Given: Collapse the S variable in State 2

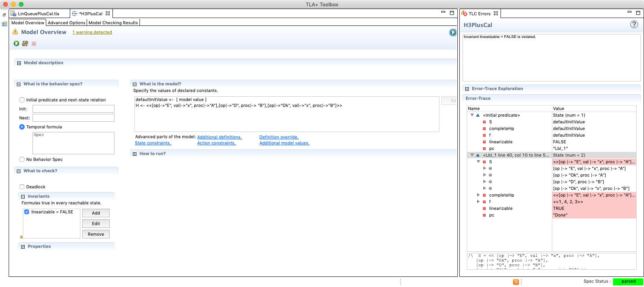Looking at the screenshot, I should click(478, 162).
